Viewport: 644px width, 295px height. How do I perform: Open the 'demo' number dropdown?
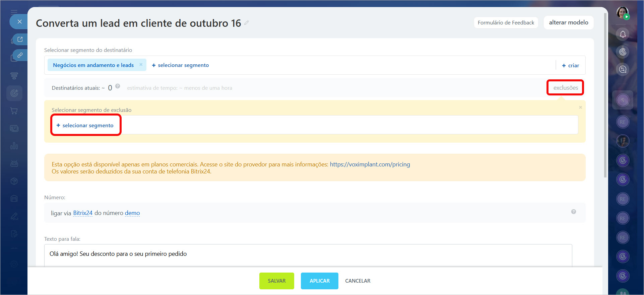tap(132, 213)
